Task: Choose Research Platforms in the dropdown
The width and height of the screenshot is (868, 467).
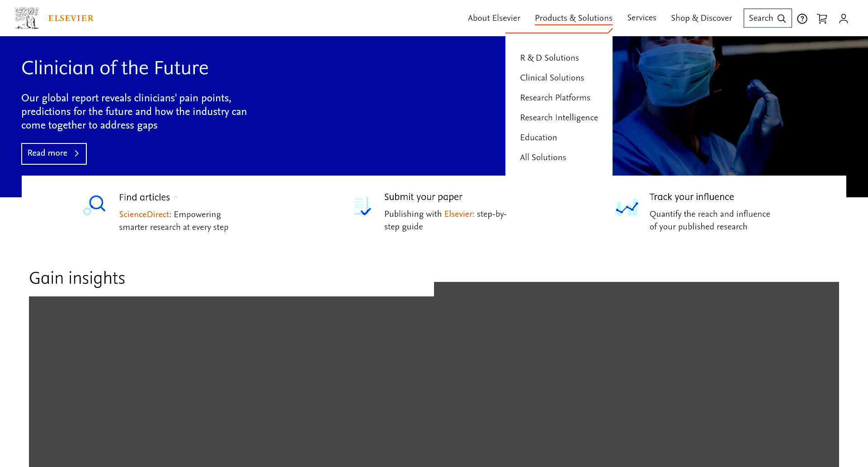Action: click(x=555, y=98)
